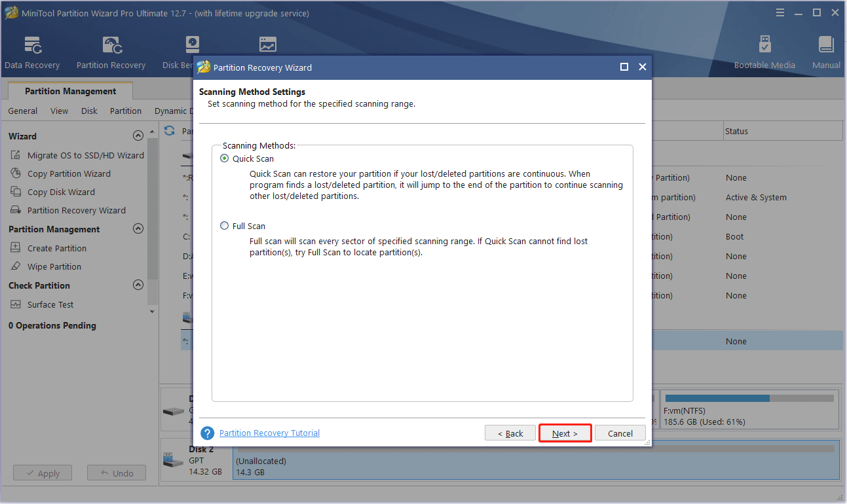Maximize the Partition Recovery Wizard dialog
The height and width of the screenshot is (504, 847).
pyautogui.click(x=624, y=67)
